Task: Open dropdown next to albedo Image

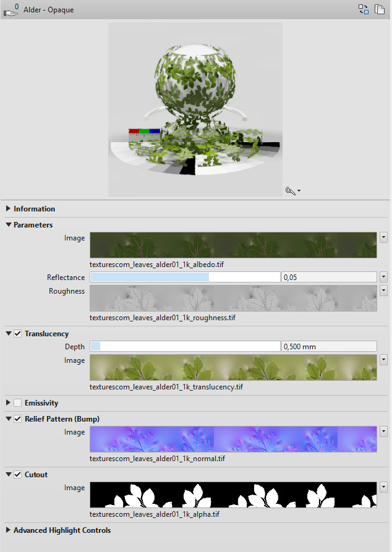Action: (383, 237)
